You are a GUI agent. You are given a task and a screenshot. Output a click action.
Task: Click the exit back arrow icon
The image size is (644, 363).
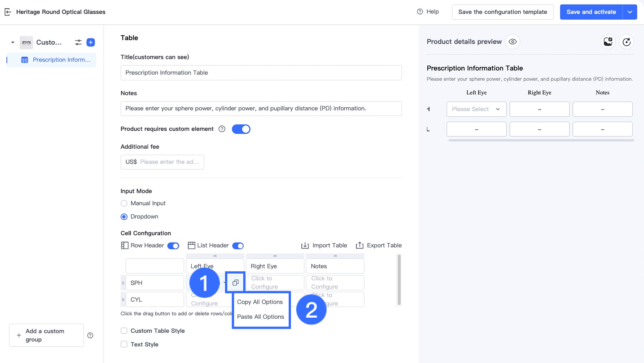pyautogui.click(x=8, y=12)
